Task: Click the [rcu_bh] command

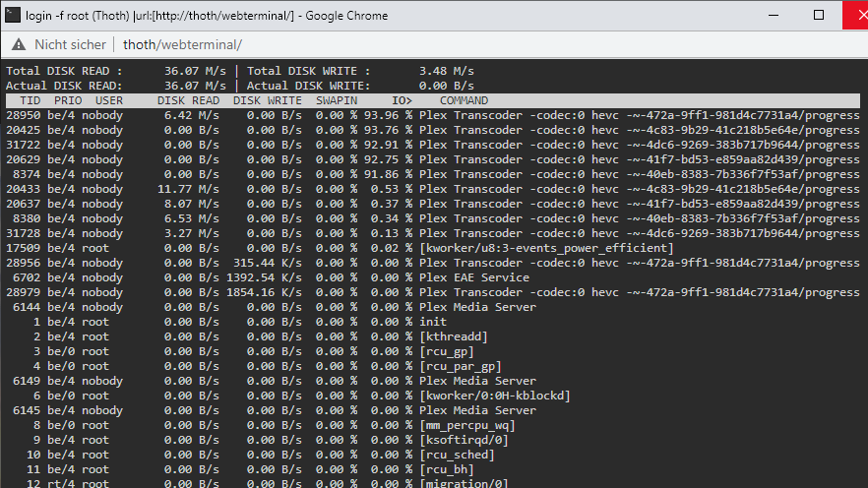Action: pos(447,469)
